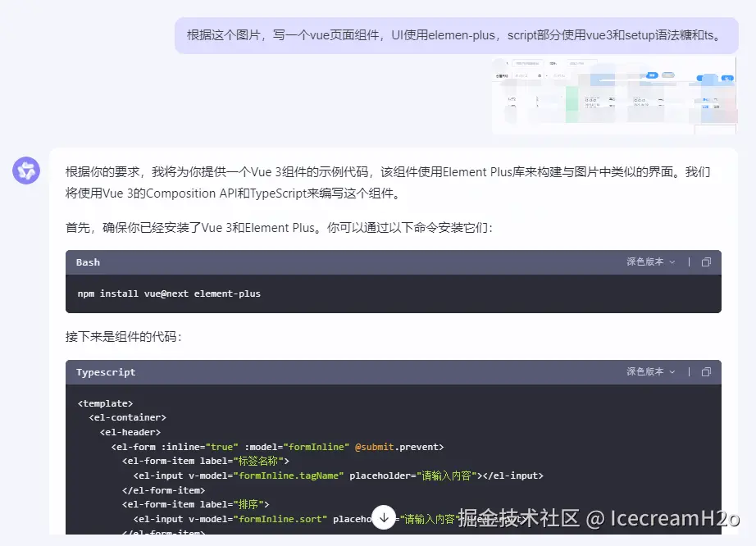756x546 pixels.
Task: Copy the Typescript code block
Action: [706, 372]
